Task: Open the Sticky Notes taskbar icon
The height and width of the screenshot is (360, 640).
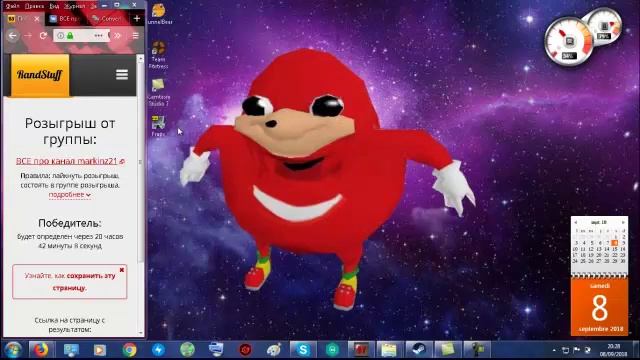Action: tap(447, 350)
